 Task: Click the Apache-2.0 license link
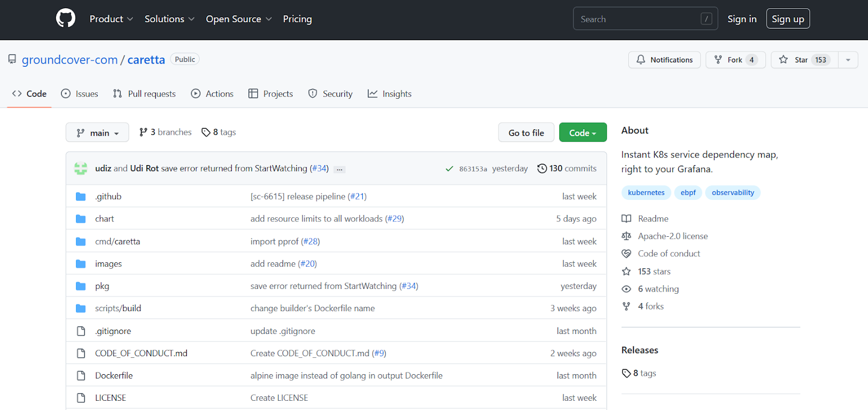click(672, 236)
